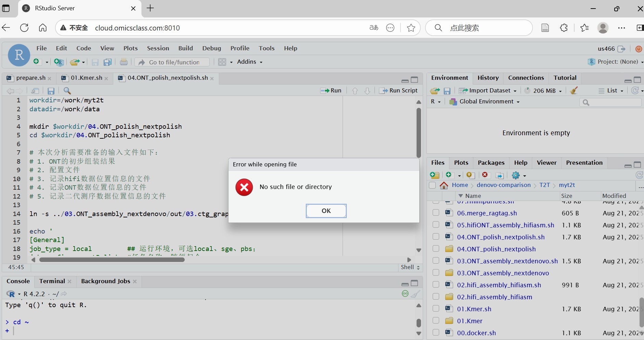Check the box for 06.merge_ragtag.sh

436,213
